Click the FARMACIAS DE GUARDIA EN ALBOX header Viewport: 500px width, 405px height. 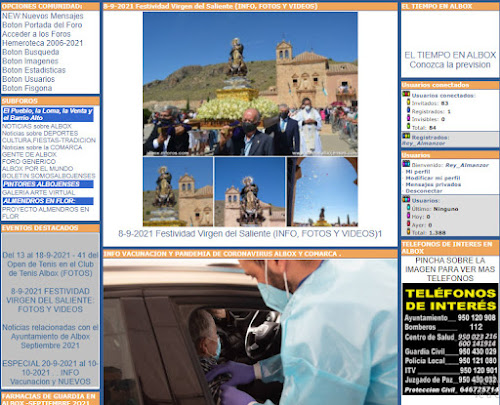[x=50, y=399]
